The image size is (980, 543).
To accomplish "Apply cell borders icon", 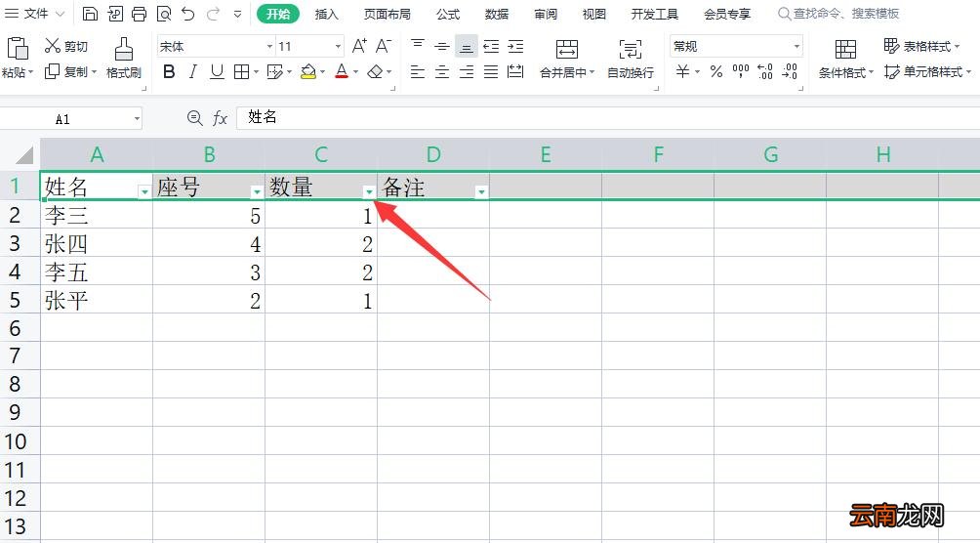I will [241, 72].
